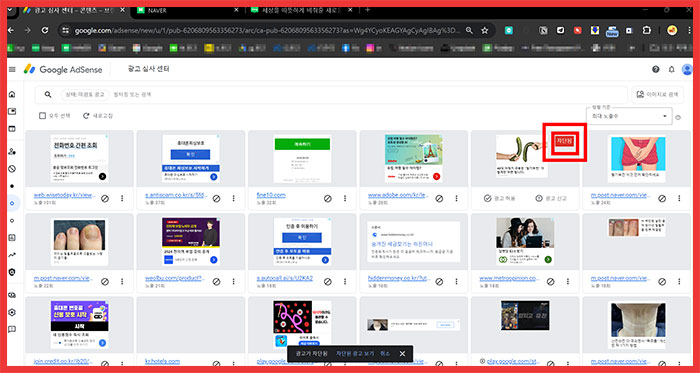Open more options for the s.antiscam.co.kr ad
This screenshot has width=700, height=373.
(233, 199)
